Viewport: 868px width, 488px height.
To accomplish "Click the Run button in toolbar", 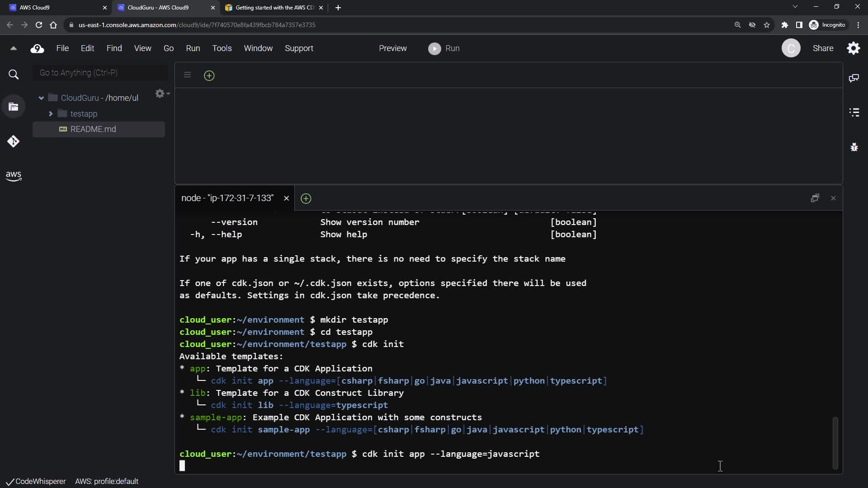I will coord(443,48).
